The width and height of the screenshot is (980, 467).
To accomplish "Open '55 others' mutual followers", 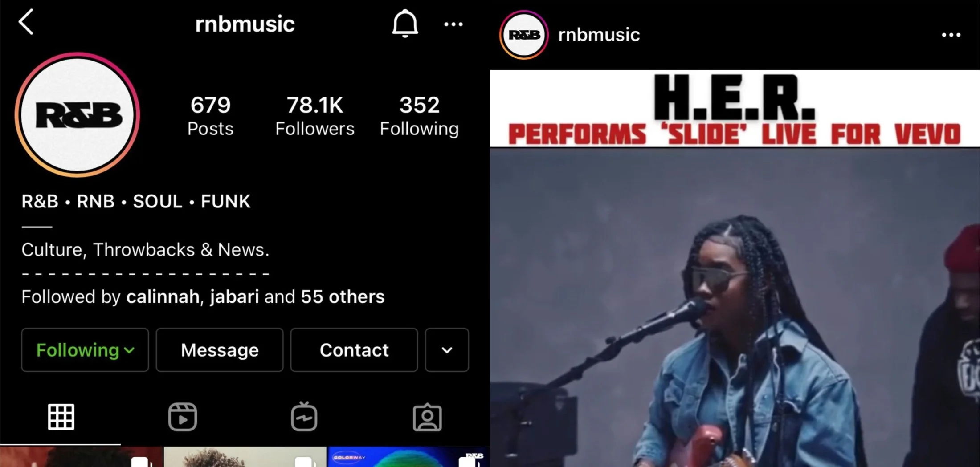I will 343,297.
